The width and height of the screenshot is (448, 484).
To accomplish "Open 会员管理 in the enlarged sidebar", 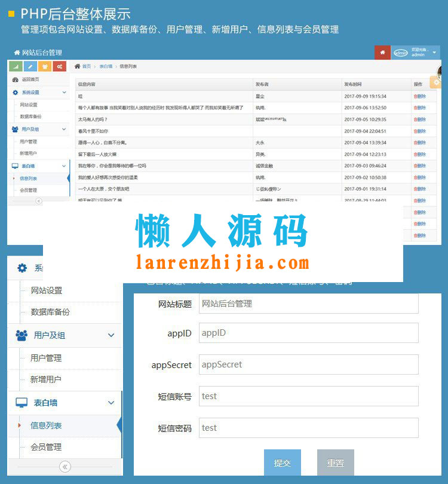I will (x=46, y=447).
